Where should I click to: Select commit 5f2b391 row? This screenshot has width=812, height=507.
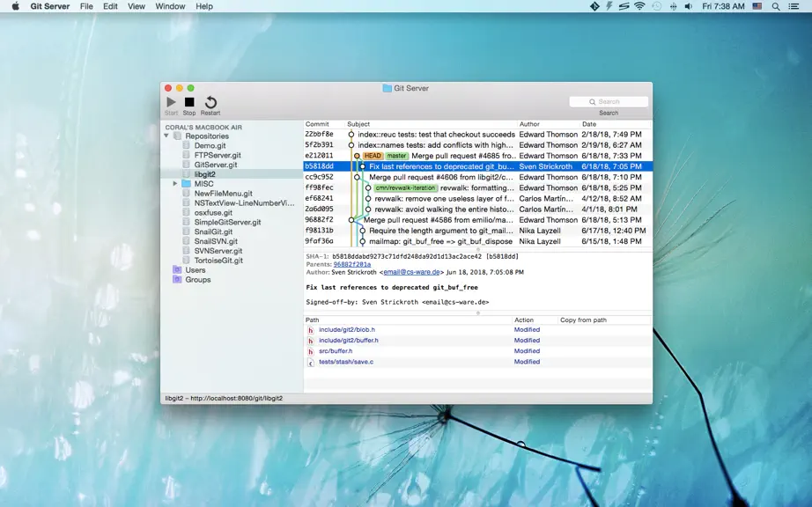tap(477, 145)
